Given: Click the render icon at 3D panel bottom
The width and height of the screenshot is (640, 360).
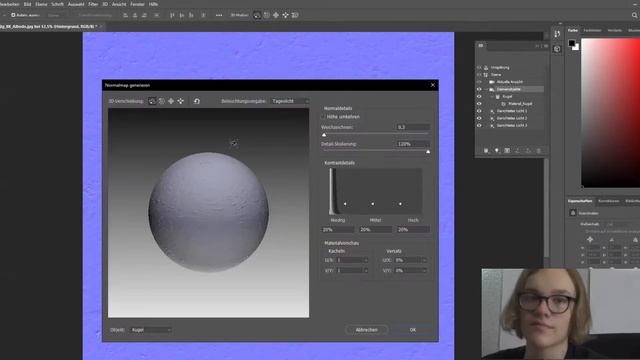Looking at the screenshot, I should point(507,151).
